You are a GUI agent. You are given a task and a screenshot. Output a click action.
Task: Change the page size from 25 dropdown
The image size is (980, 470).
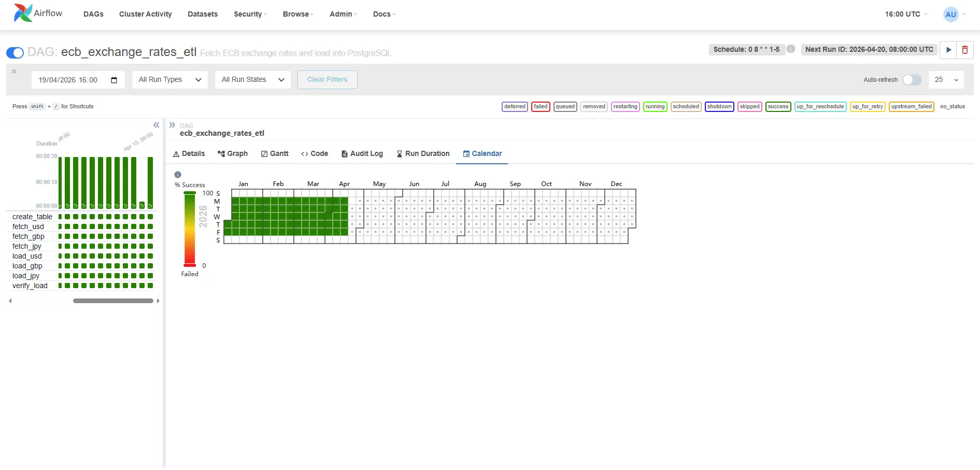[946, 80]
